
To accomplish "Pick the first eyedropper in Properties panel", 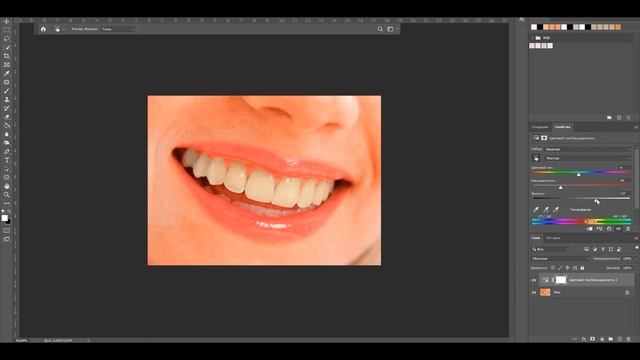I will (536, 209).
